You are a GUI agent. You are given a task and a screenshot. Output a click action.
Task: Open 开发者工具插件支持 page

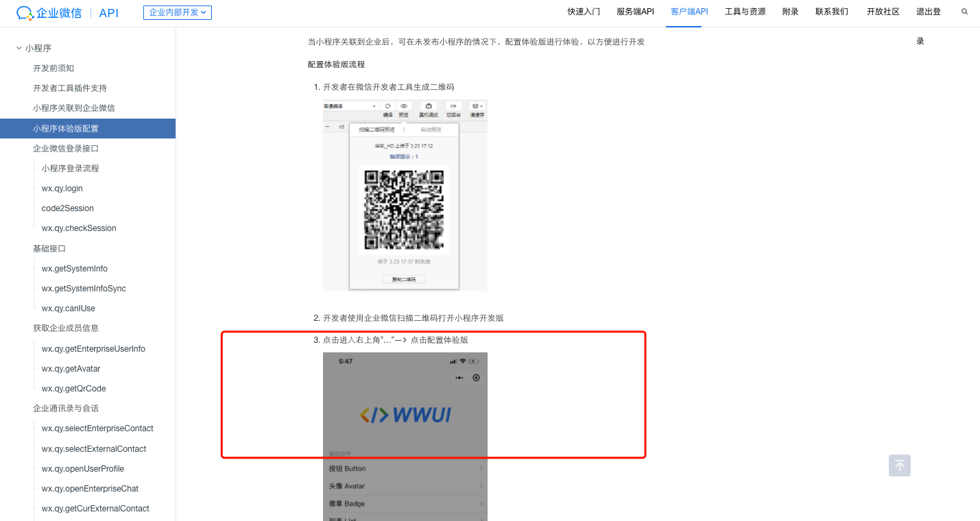[x=70, y=88]
